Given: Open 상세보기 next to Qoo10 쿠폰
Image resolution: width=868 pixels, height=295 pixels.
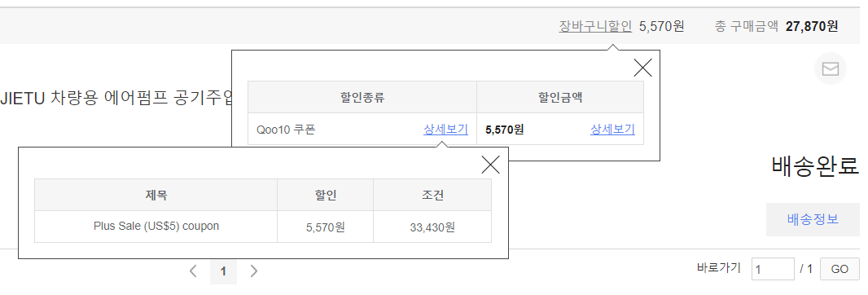Looking at the screenshot, I should pos(445,130).
